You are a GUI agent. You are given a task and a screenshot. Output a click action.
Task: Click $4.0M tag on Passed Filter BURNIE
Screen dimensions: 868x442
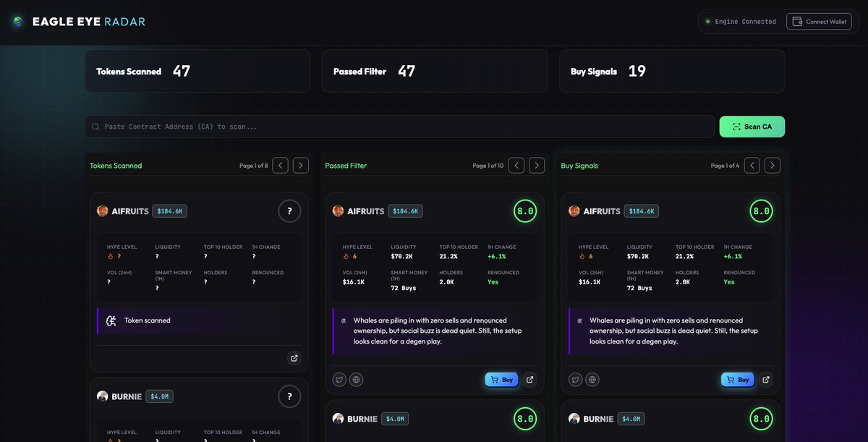pyautogui.click(x=395, y=419)
